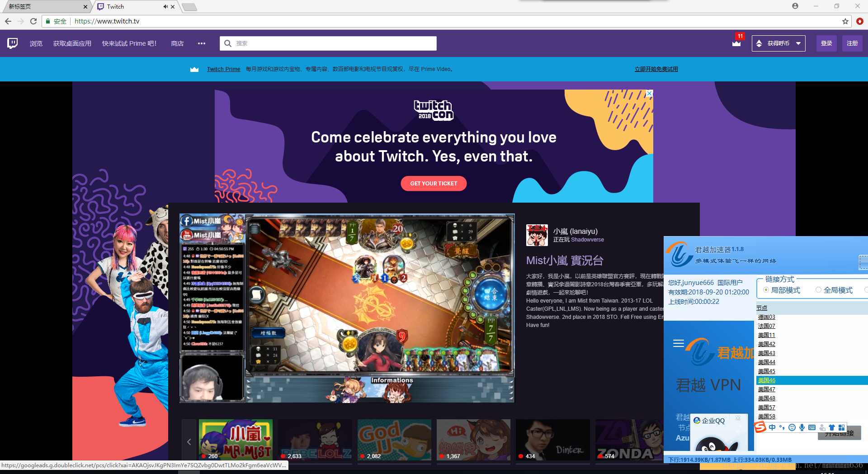
Task: Click the green secure lock icon
Action: tap(48, 21)
